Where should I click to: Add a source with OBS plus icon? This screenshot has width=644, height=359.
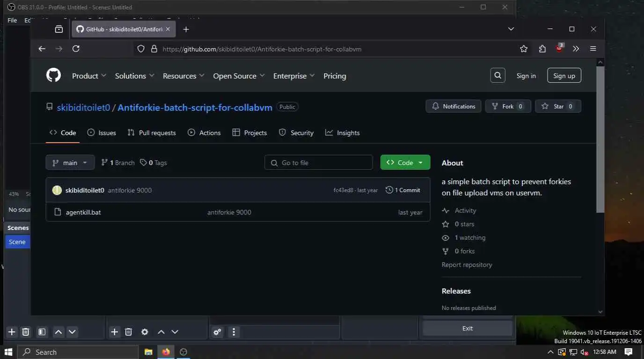(x=114, y=332)
